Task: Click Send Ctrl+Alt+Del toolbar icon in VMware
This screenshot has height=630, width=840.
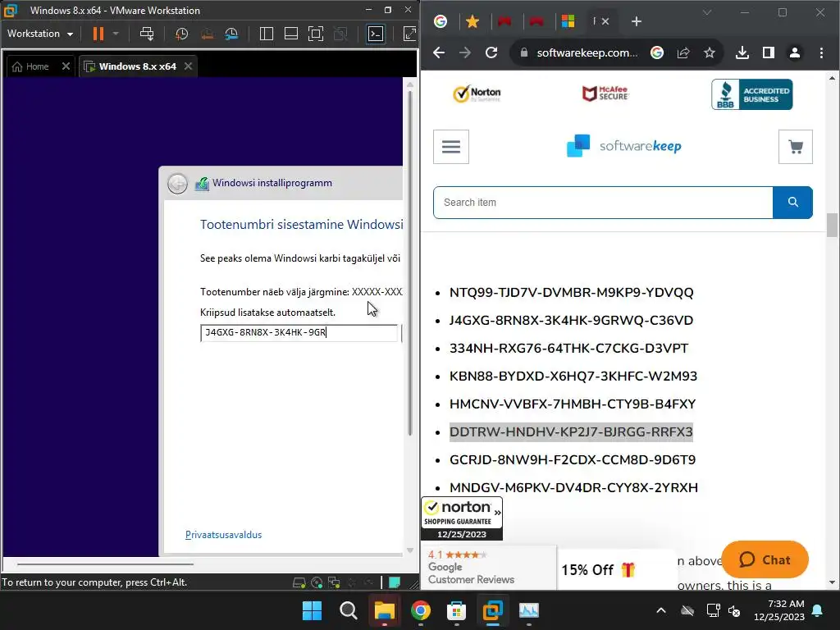Action: point(147,34)
